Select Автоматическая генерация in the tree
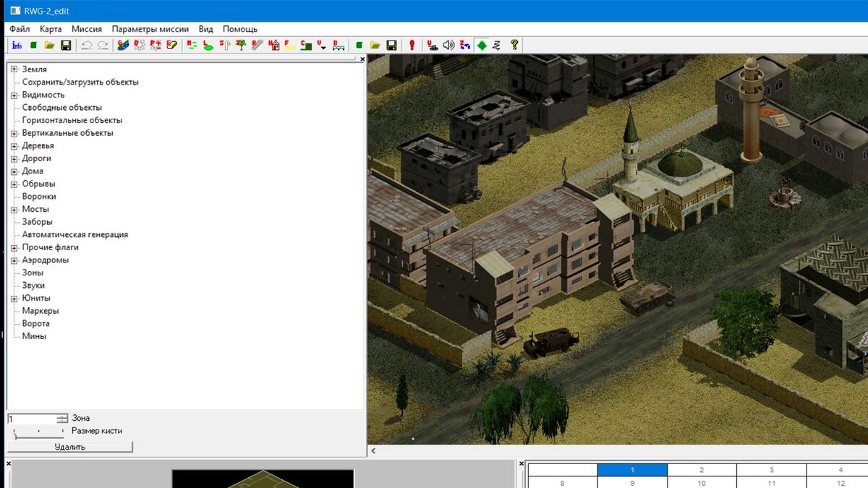The image size is (868, 488). pyautogui.click(x=75, y=234)
